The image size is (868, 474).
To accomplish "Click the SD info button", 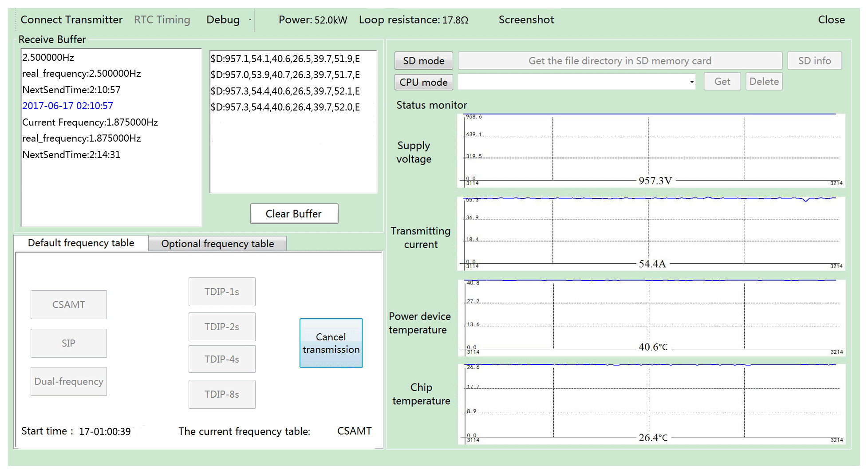I will click(x=814, y=61).
